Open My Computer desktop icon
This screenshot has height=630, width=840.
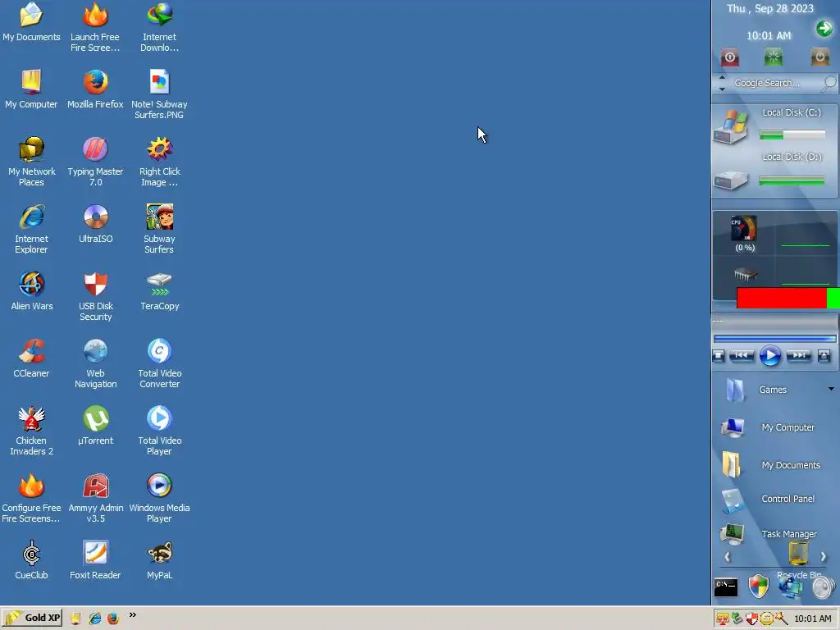click(31, 89)
